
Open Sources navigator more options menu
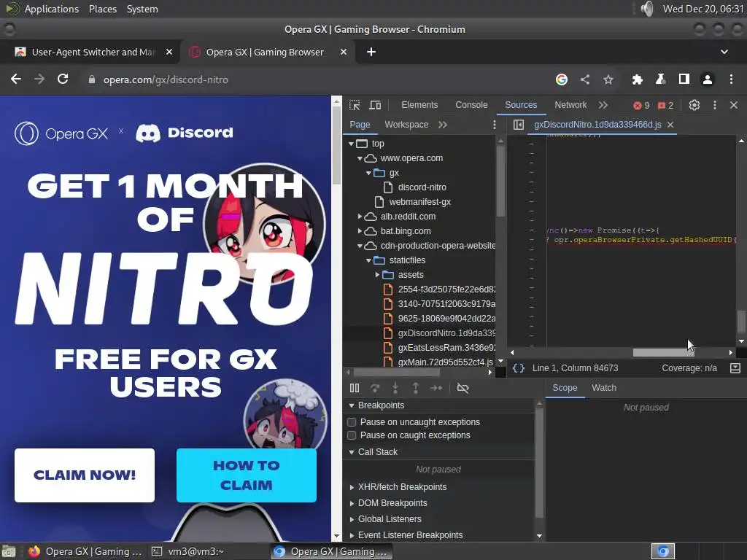click(x=495, y=125)
